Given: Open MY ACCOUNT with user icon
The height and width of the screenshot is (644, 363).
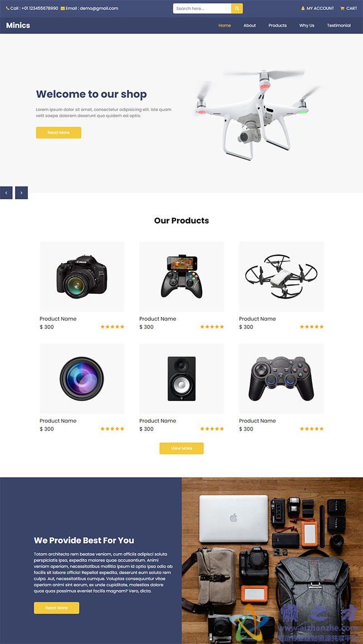Looking at the screenshot, I should pos(317,8).
